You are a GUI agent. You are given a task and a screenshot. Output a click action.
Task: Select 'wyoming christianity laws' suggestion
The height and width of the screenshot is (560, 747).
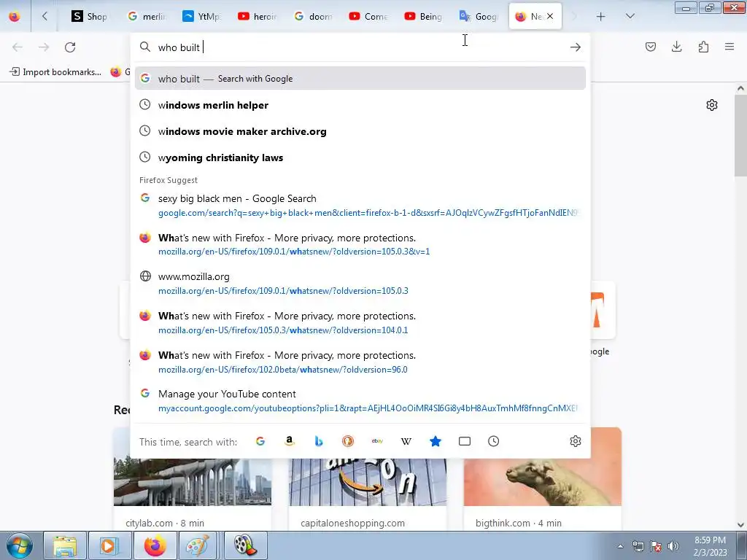click(x=360, y=157)
